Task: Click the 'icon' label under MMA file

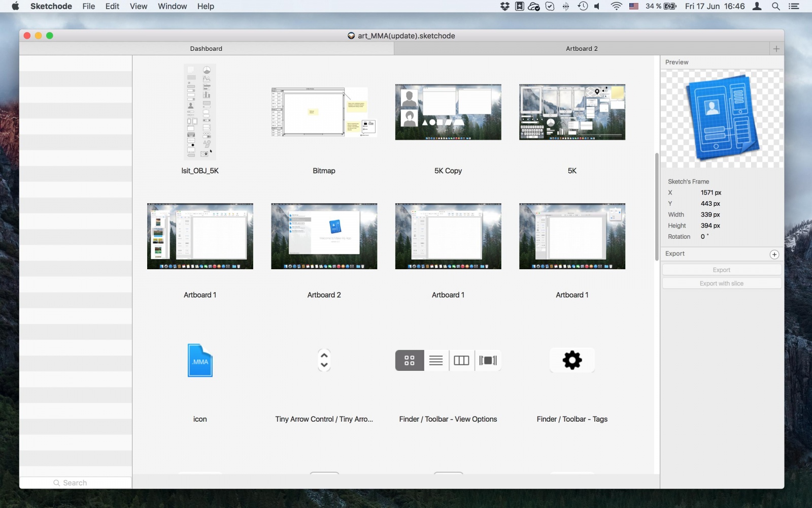Action: 200,419
